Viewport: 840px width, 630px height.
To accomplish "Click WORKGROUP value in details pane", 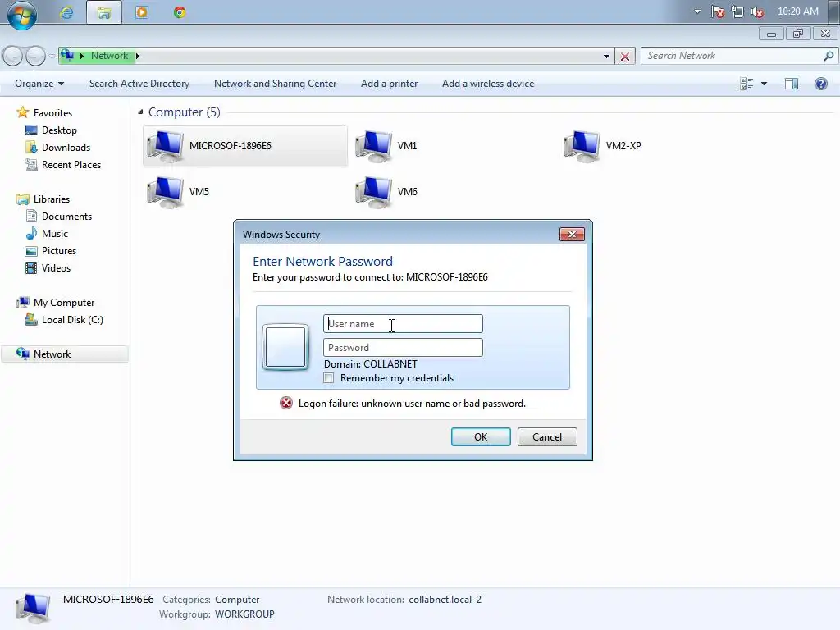I will click(x=244, y=614).
